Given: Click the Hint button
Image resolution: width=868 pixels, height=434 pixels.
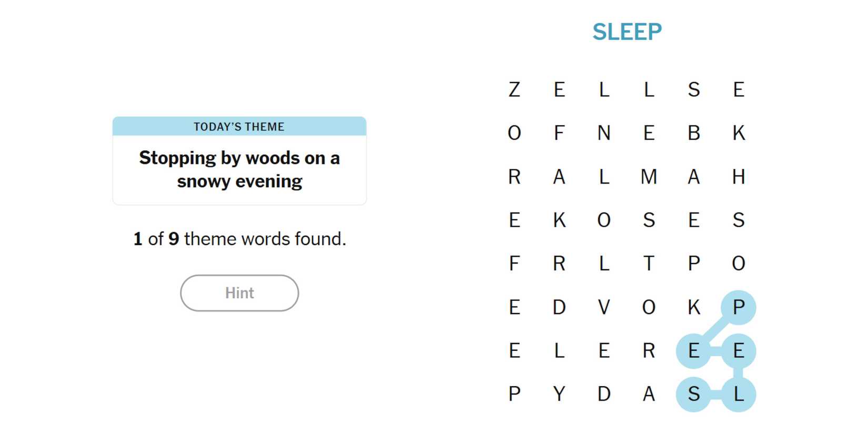Looking at the screenshot, I should coord(239,293).
